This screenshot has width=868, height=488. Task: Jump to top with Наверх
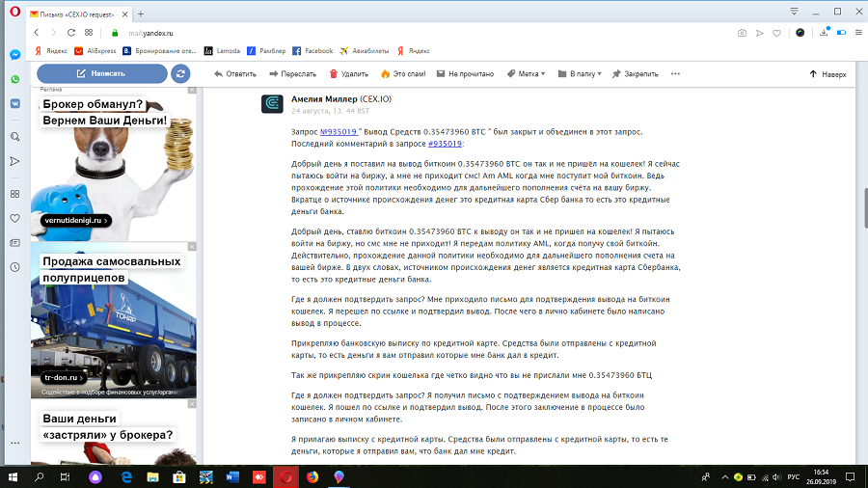[x=827, y=74]
